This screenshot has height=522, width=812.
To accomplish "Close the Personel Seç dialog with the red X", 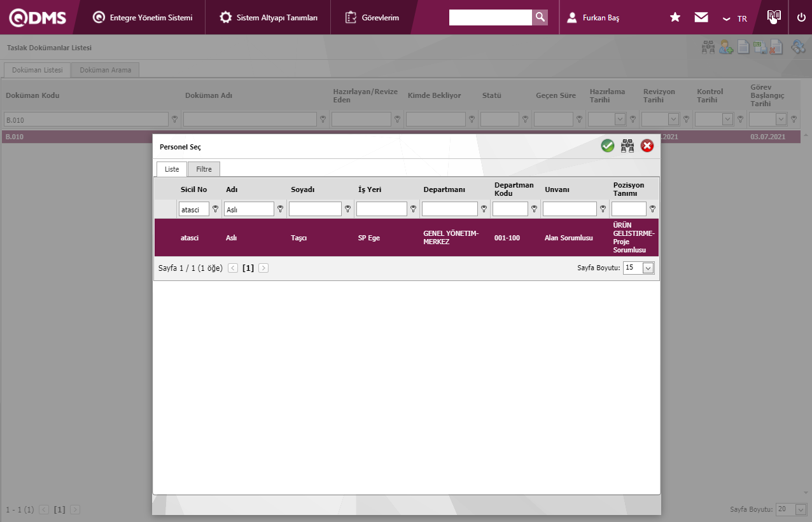I will pyautogui.click(x=647, y=146).
